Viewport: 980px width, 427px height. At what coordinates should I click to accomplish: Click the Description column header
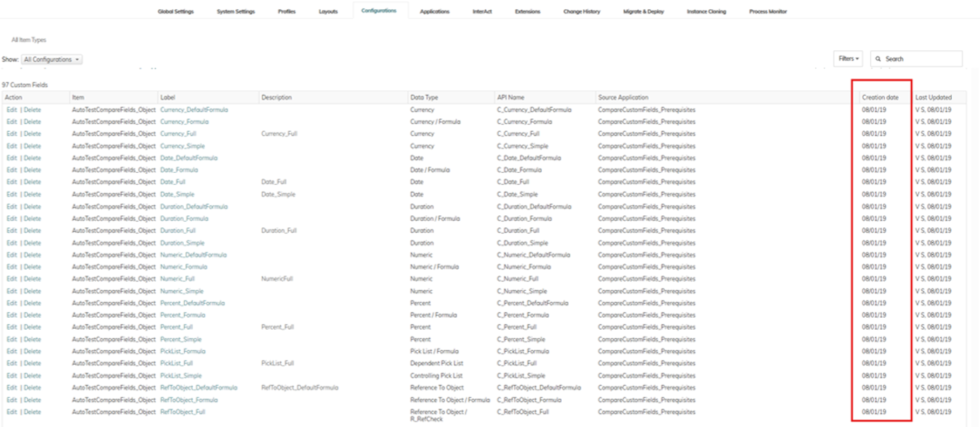point(276,97)
